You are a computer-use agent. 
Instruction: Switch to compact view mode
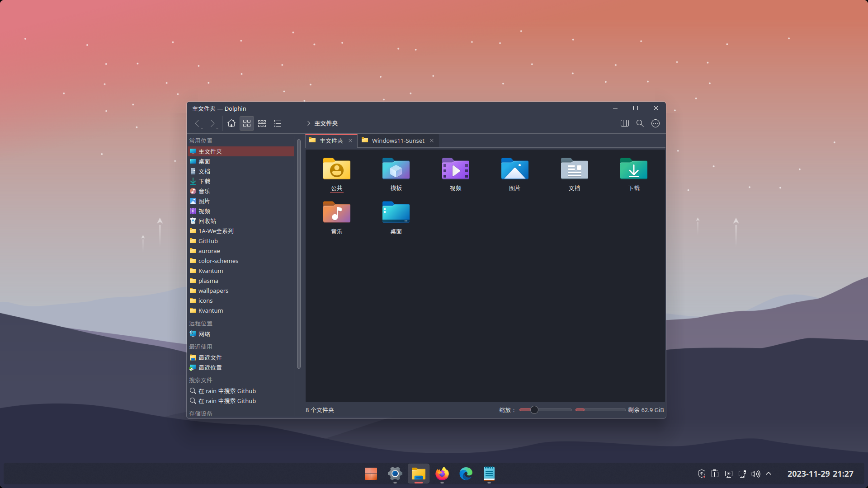click(262, 123)
